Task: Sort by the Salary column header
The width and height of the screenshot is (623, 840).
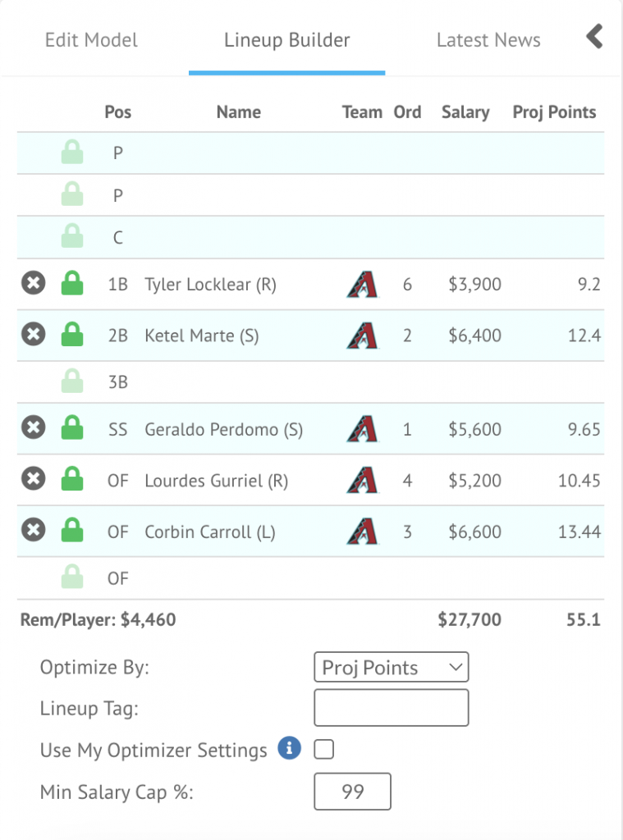Action: pyautogui.click(x=465, y=112)
